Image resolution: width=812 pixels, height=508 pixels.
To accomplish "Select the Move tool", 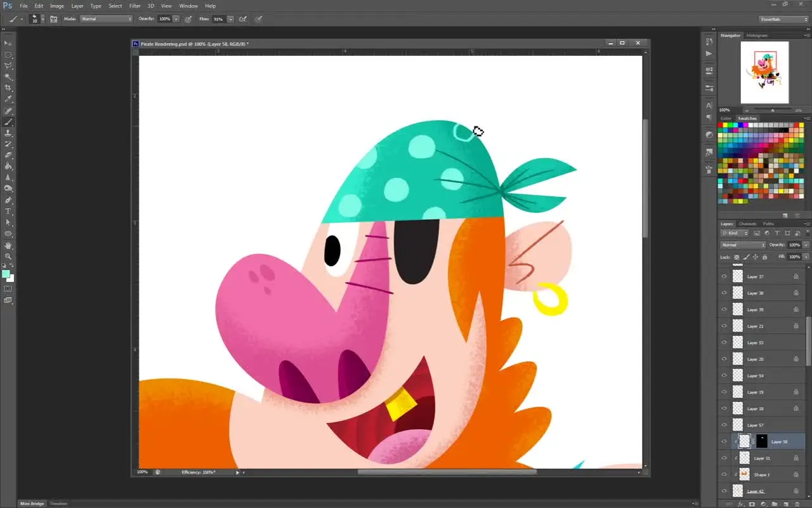I will pos(8,43).
